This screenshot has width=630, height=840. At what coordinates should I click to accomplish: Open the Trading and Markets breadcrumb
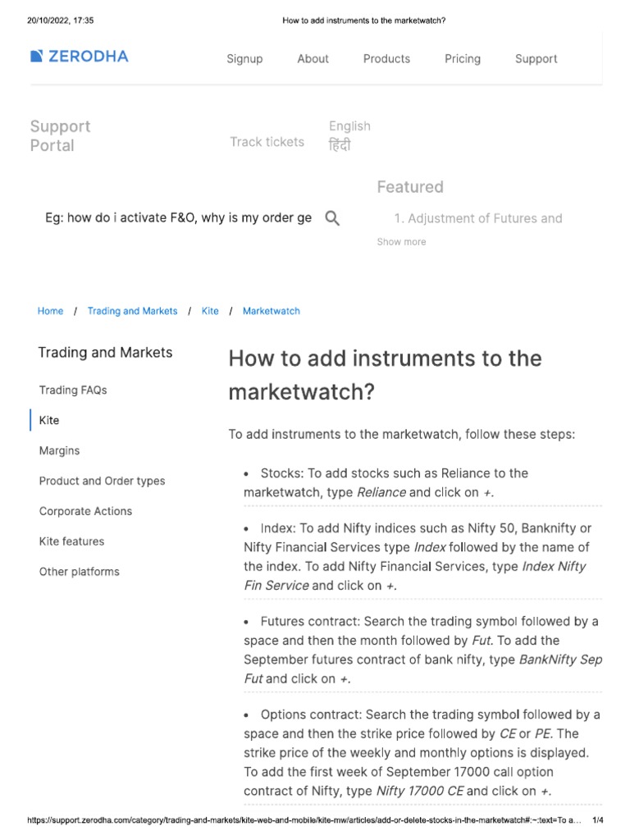coord(132,311)
